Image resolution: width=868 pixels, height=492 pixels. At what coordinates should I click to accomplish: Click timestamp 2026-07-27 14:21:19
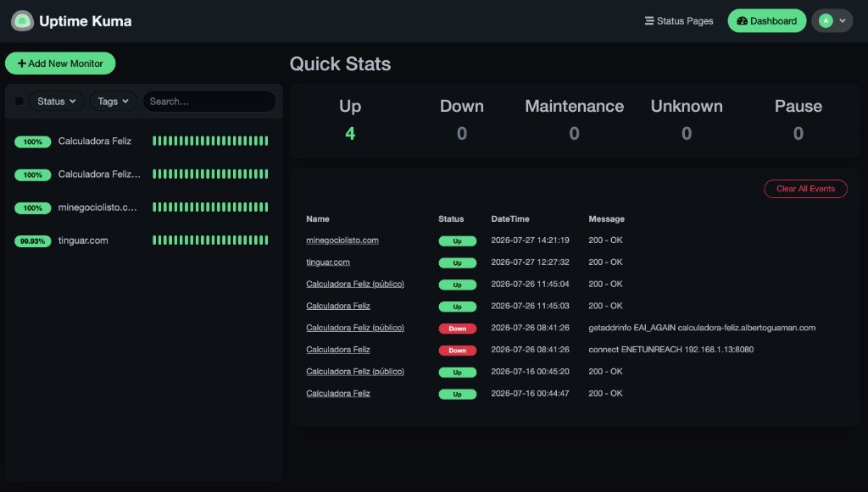[x=530, y=240]
